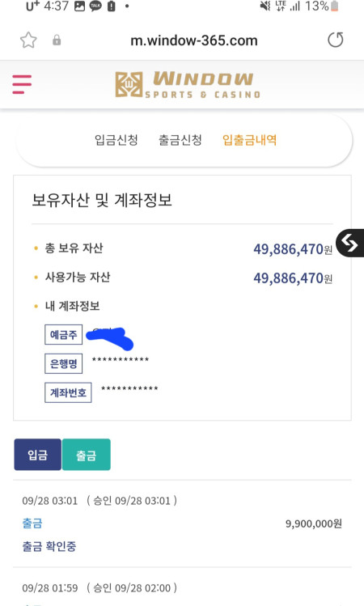Switch to 입금신청 tab
This screenshot has height=606, width=364.
point(116,140)
